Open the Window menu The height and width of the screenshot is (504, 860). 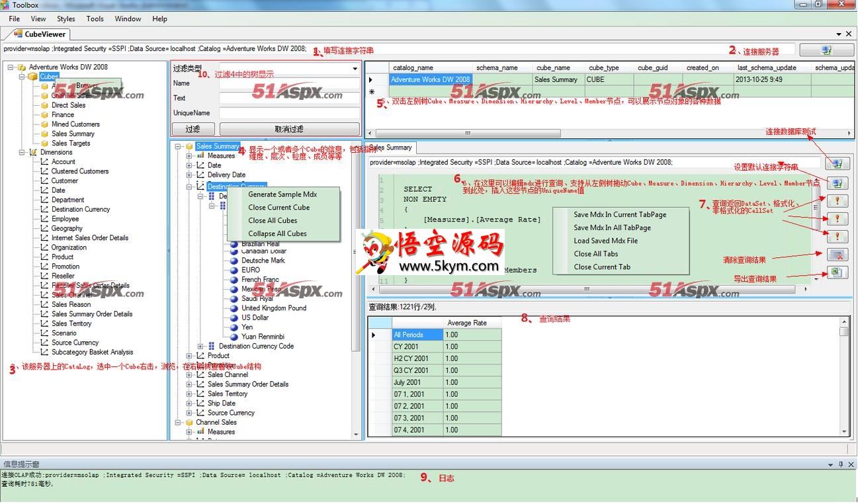128,19
